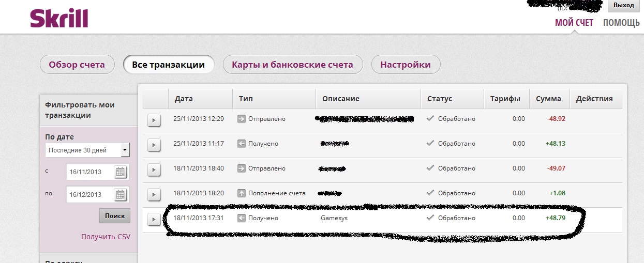Click sent arrow icon in 18/11/2013 18:40 row
Viewport: 644px width, 263px height.
coord(241,168)
